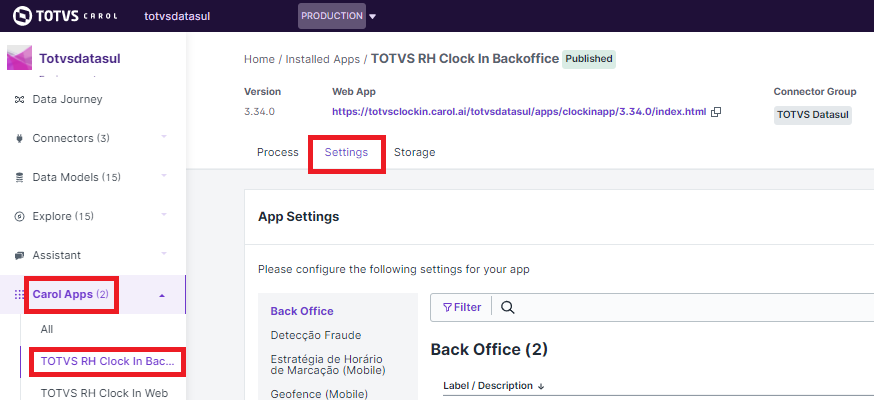
Task: Click the Totvsdatasul organization title
Action: [x=80, y=59]
